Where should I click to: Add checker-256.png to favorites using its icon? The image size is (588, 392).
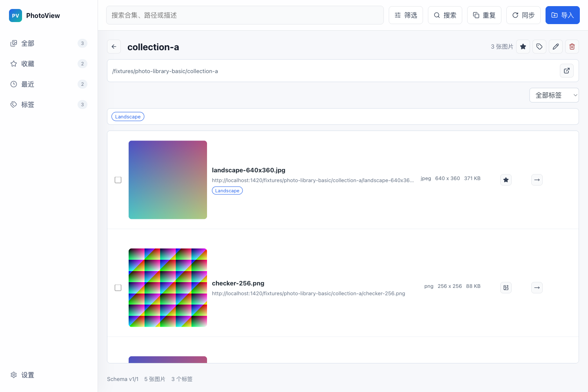coord(506,287)
